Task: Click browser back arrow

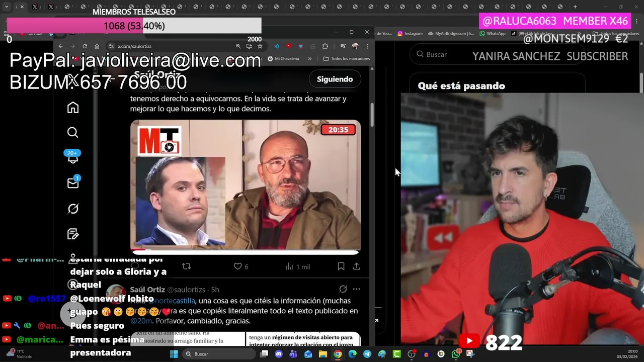Action: click(x=60, y=46)
